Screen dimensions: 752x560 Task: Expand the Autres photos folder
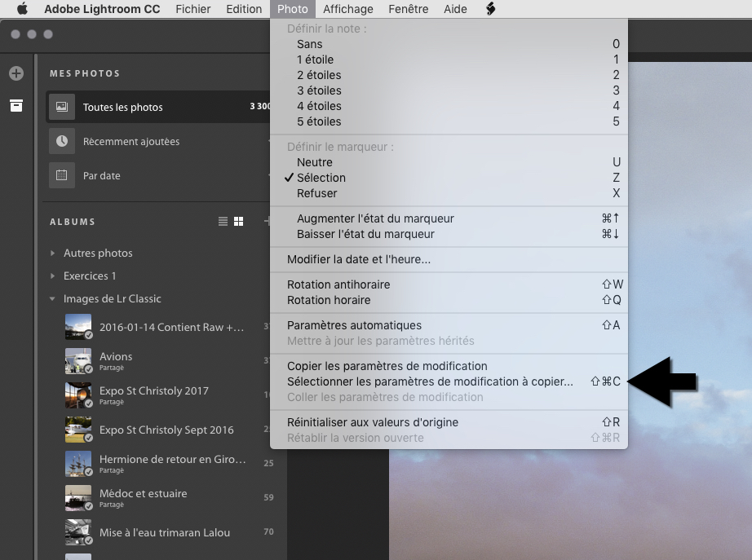click(x=52, y=253)
